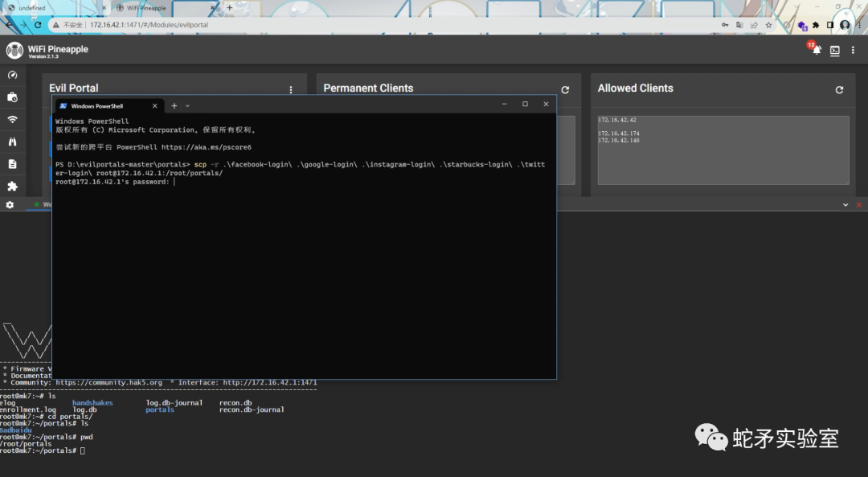Click the browser address bar URL
The height and width of the screenshot is (477, 868).
(x=149, y=25)
